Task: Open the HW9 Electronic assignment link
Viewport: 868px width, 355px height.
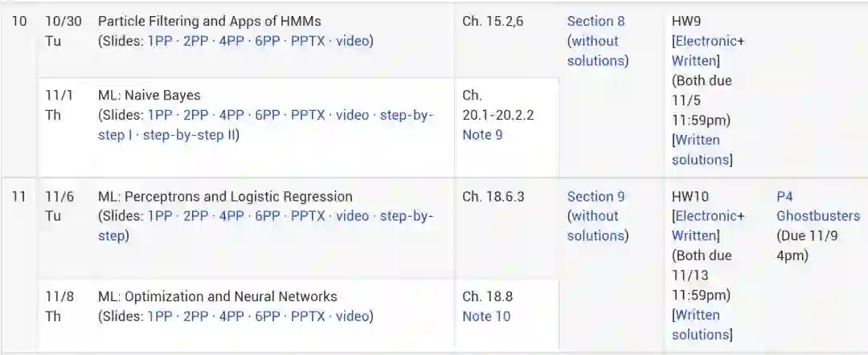Action: pos(707,41)
